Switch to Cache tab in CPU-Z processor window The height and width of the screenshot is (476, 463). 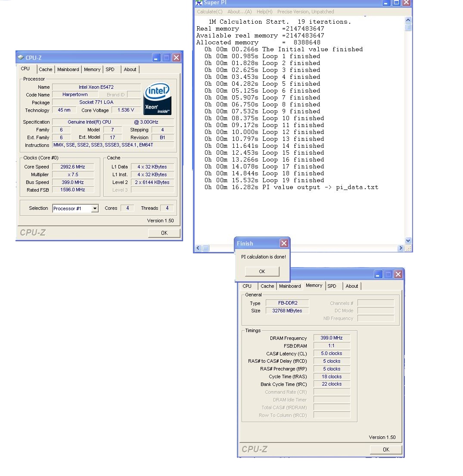click(x=46, y=69)
